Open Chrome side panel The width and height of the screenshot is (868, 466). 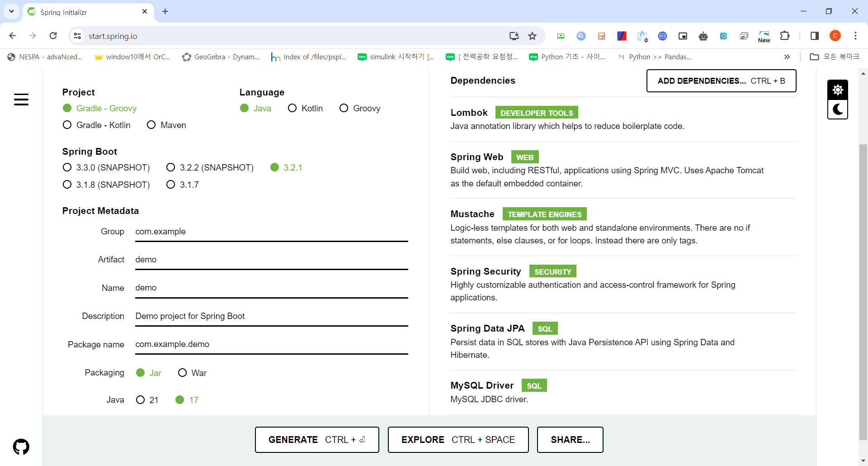815,36
